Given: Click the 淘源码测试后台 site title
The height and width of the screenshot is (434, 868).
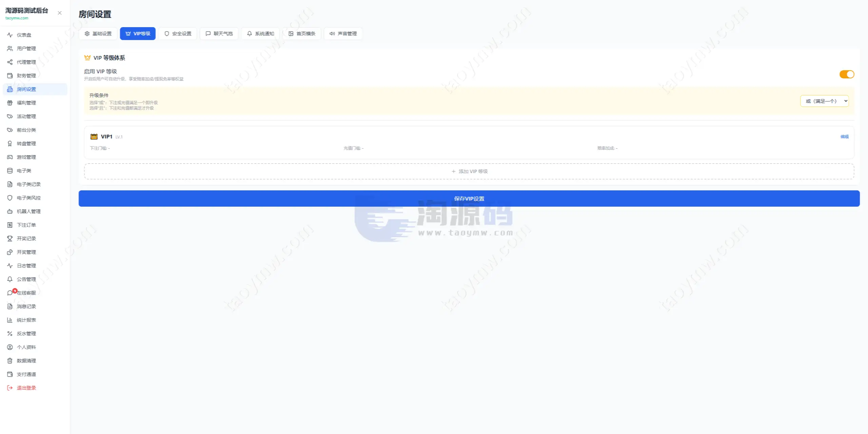Looking at the screenshot, I should [x=27, y=11].
